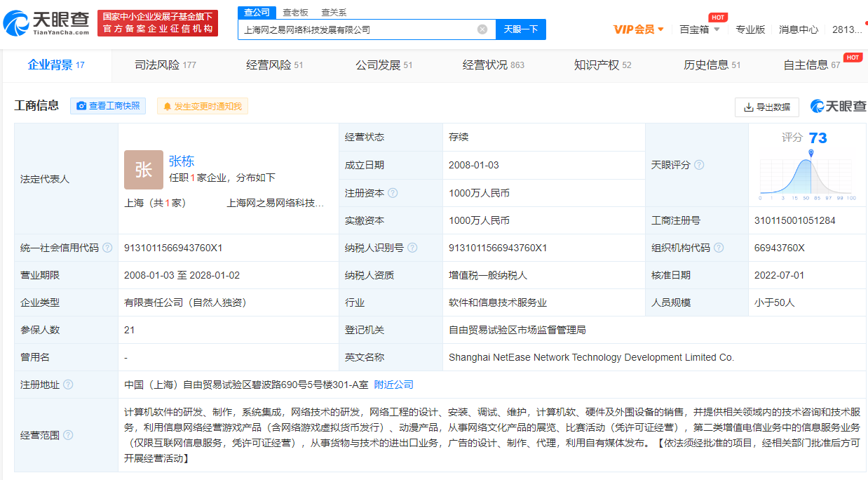Click the help icon beside 组织机构代码

tap(719, 248)
